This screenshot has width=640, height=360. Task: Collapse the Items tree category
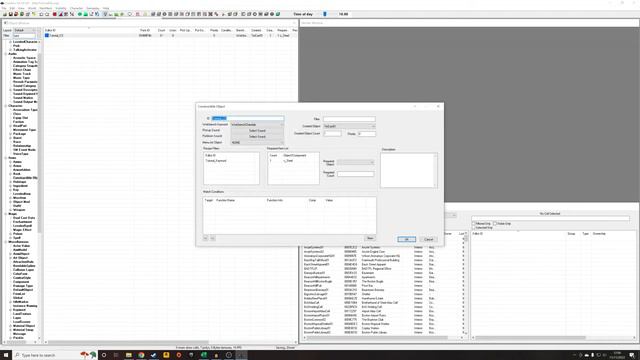(6, 158)
